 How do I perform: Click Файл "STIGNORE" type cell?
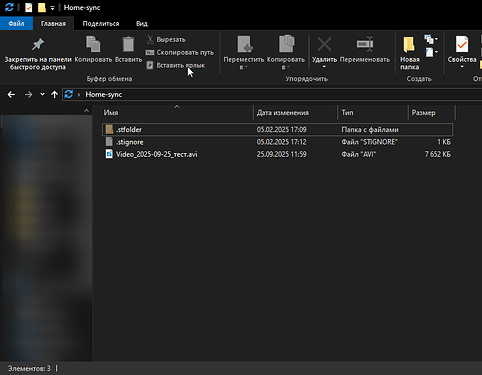[369, 142]
